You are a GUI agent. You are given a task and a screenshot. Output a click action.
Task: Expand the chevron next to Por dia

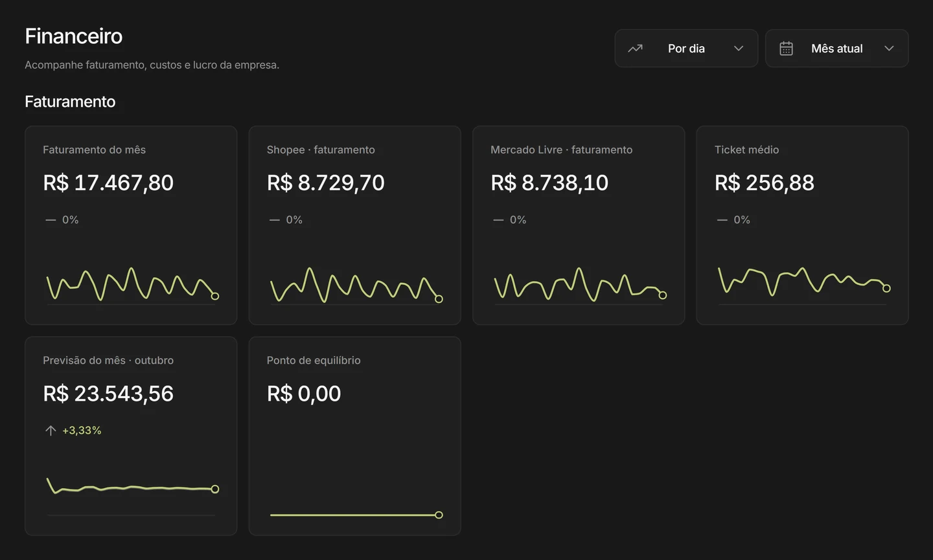[x=738, y=49]
